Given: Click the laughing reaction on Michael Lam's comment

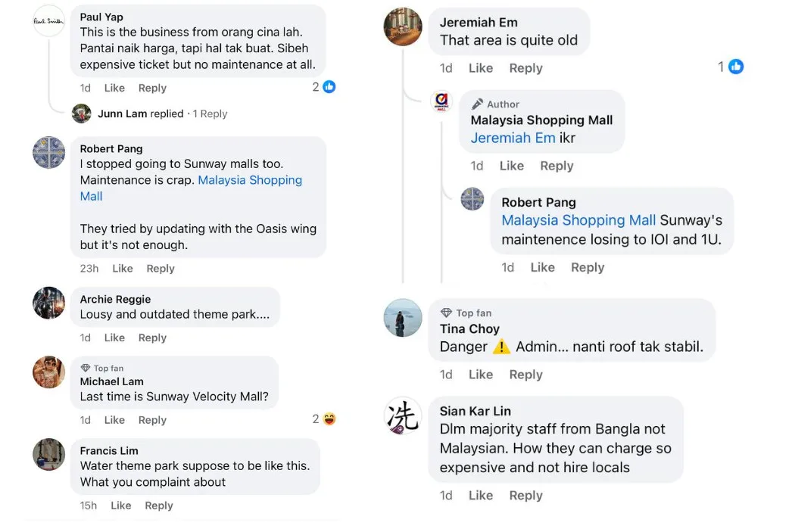Looking at the screenshot, I should point(329,418).
